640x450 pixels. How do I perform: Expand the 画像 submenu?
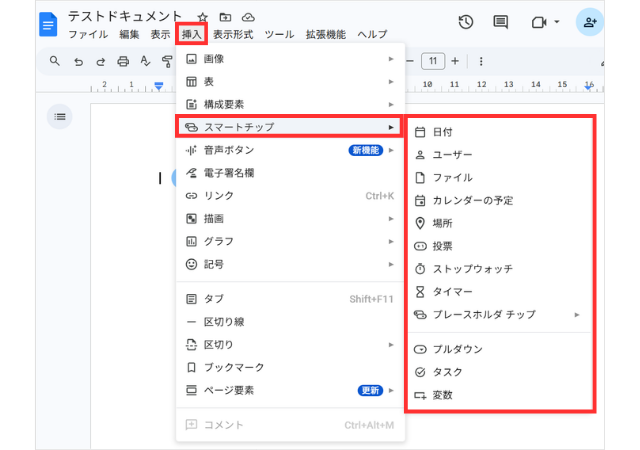point(290,59)
